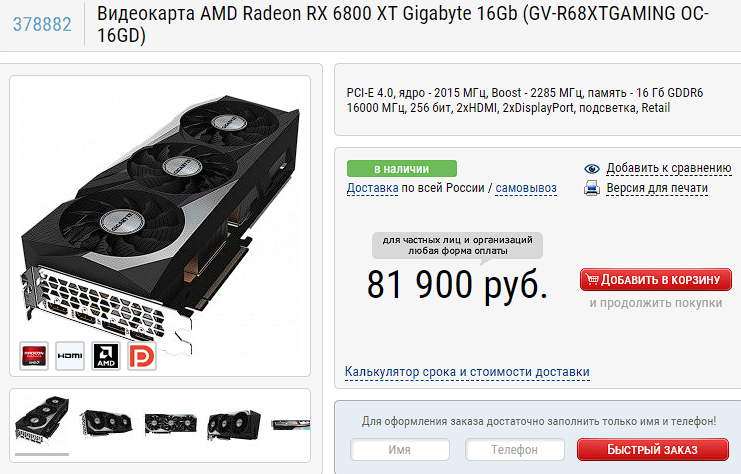Open delivery time and cost calculator
Image resolution: width=741 pixels, height=474 pixels.
(x=467, y=372)
